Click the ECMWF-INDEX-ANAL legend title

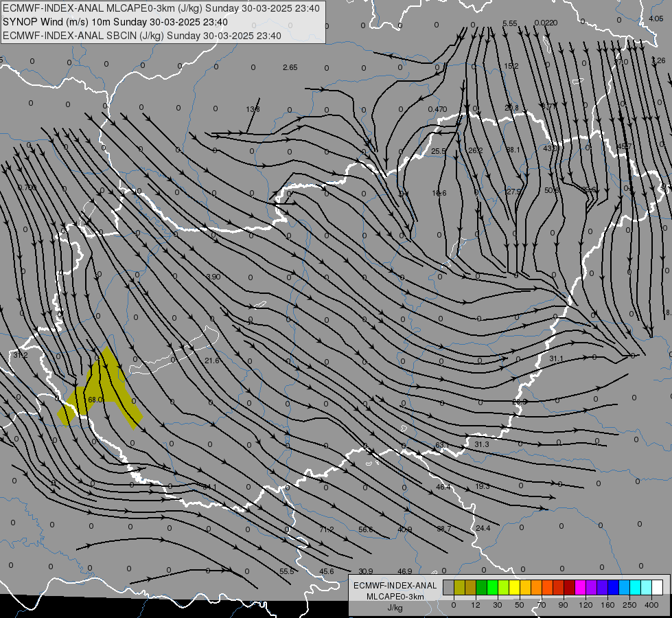(x=395, y=586)
